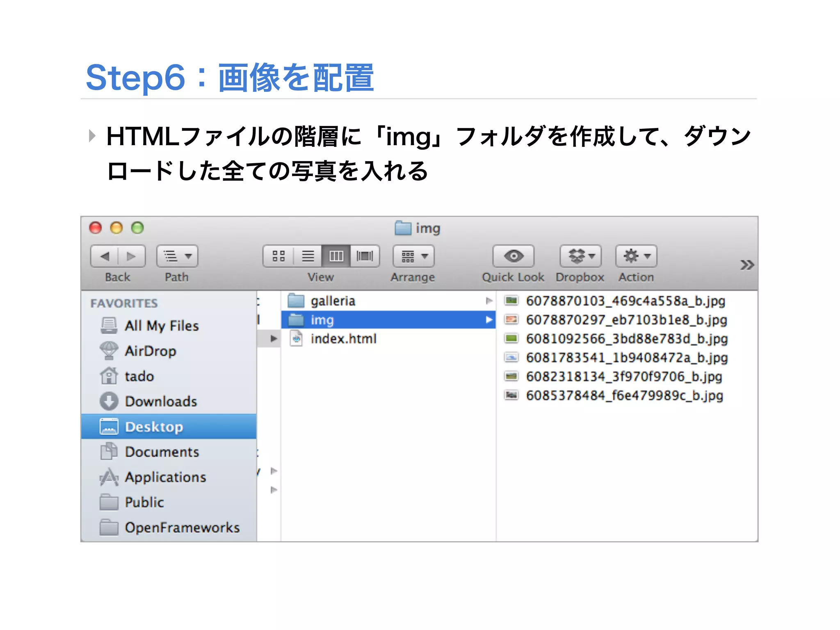This screenshot has width=840, height=630.
Task: Go to Applications in the sidebar
Action: pyautogui.click(x=165, y=477)
